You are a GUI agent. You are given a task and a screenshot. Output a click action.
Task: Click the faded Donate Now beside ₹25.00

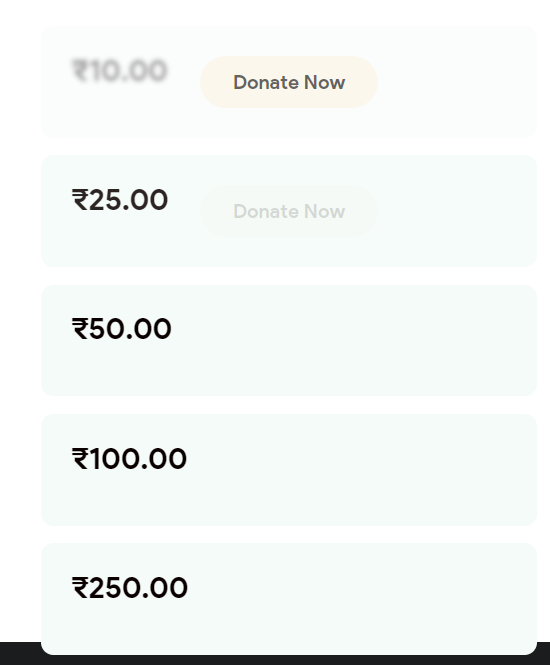[x=289, y=211]
